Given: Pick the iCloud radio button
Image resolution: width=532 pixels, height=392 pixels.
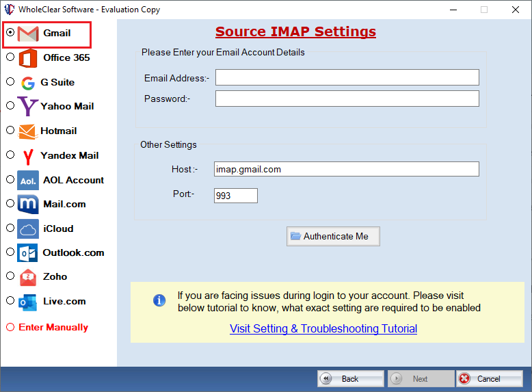Looking at the screenshot, I should coord(10,228).
